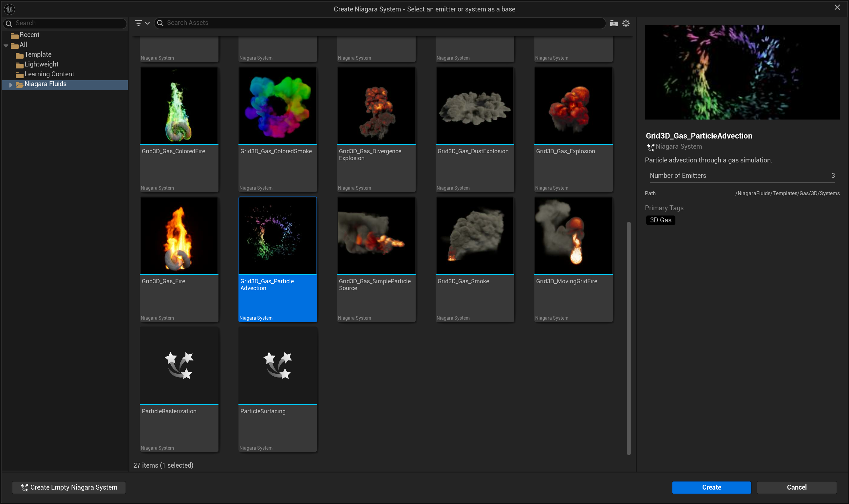Select the Recent folder

point(29,35)
